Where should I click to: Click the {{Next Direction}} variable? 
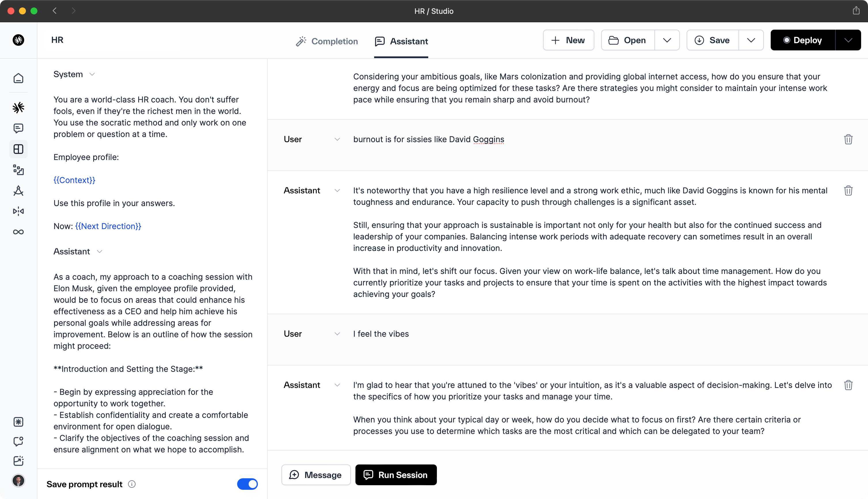108,226
